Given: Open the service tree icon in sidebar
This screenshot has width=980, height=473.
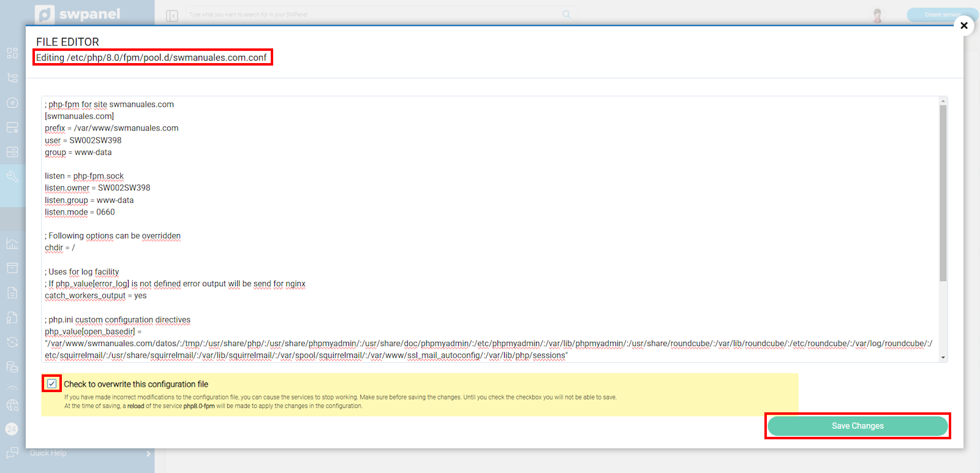Looking at the screenshot, I should click(12, 78).
